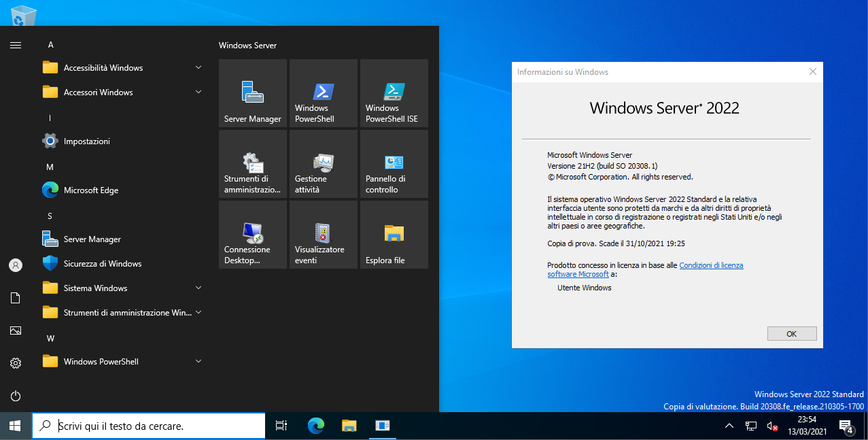Click the Windows Server 2022 heading
868x440 pixels.
coord(664,108)
